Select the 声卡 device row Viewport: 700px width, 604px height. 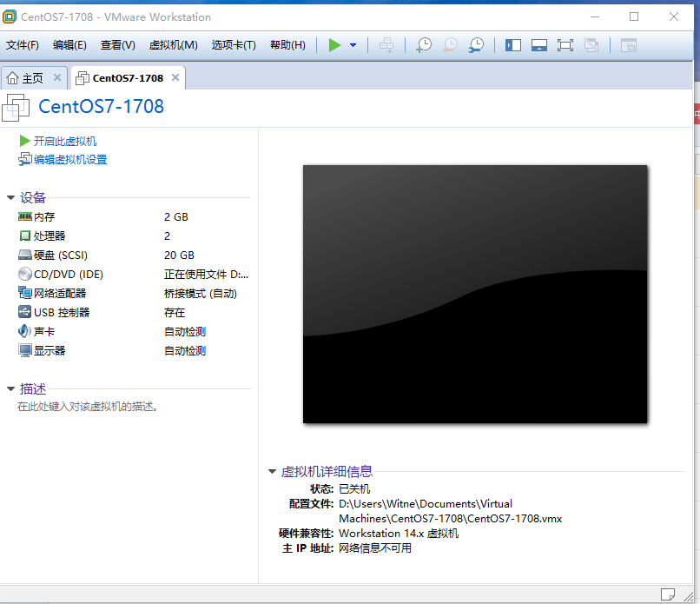(133, 331)
